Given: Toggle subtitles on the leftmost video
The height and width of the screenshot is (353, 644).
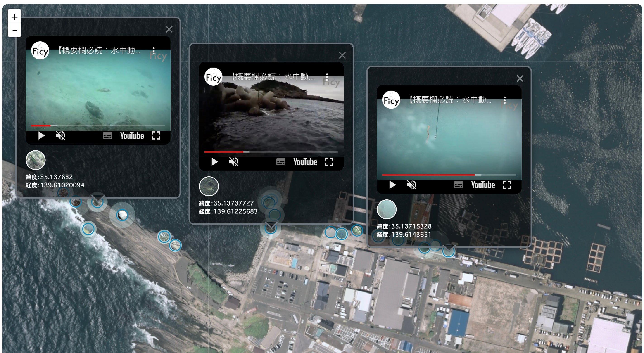Looking at the screenshot, I should tap(107, 136).
